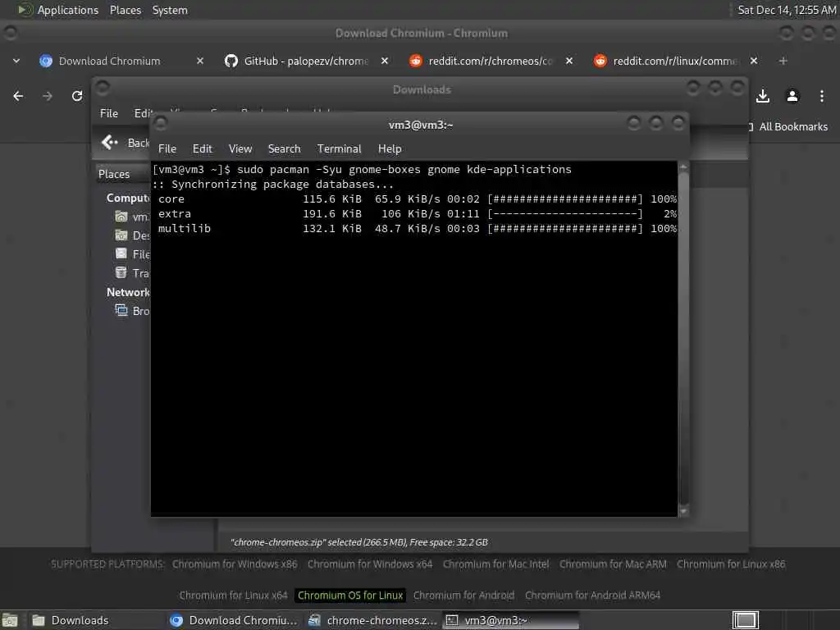Screen dimensions: 840x630
Task: Open the Chromium for Android link
Action: coord(463,596)
